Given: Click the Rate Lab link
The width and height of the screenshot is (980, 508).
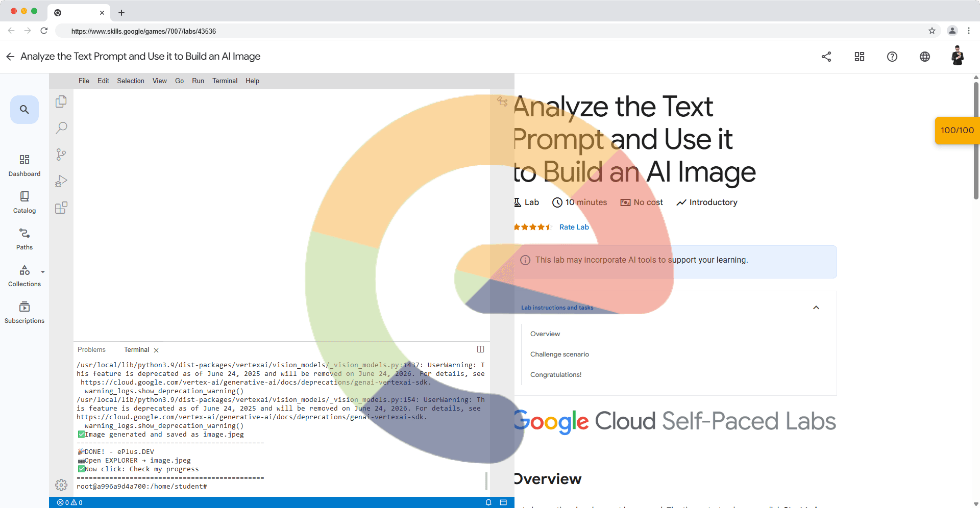Looking at the screenshot, I should click(574, 227).
